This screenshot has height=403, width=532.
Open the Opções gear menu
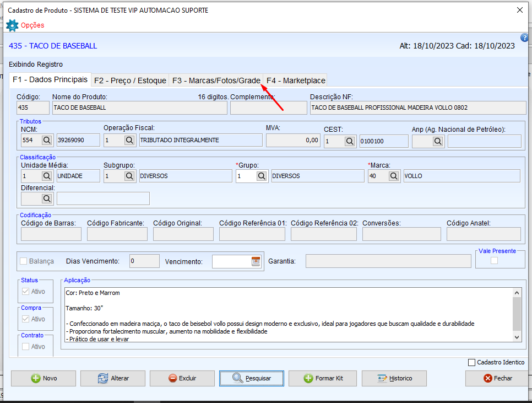pyautogui.click(x=12, y=25)
